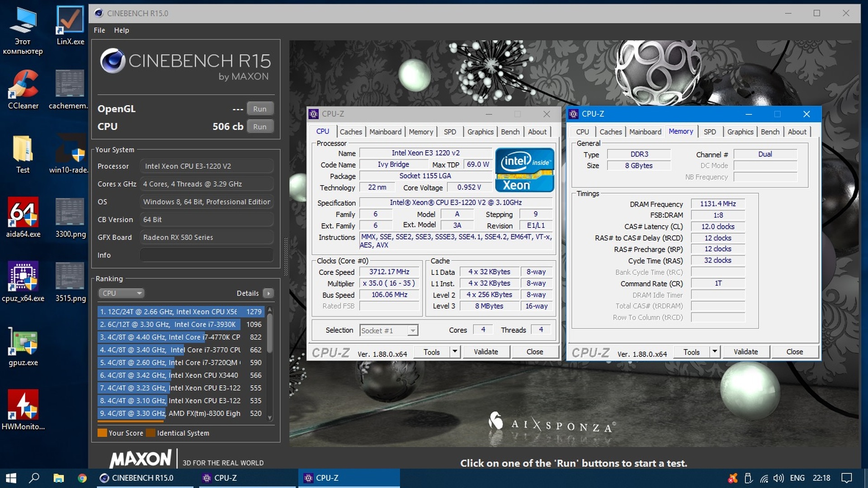
Task: Select ranking entry 3 Core i7-4770K
Action: [x=180, y=337]
